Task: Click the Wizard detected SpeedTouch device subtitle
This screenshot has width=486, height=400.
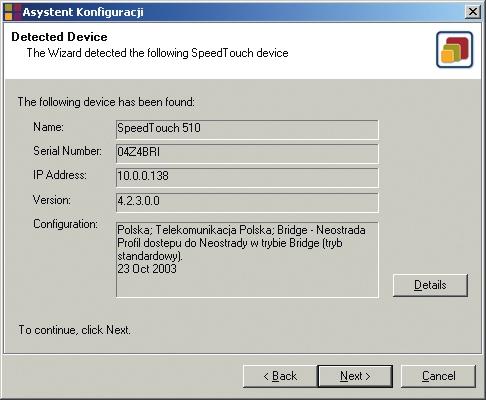Action: coord(157,53)
